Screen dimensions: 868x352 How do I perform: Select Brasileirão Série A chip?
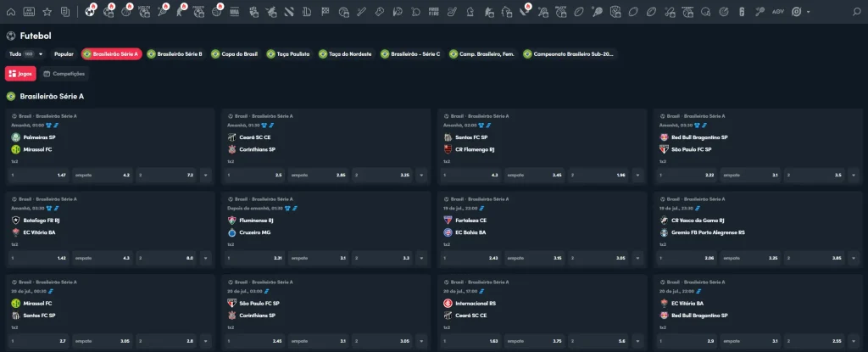click(111, 53)
